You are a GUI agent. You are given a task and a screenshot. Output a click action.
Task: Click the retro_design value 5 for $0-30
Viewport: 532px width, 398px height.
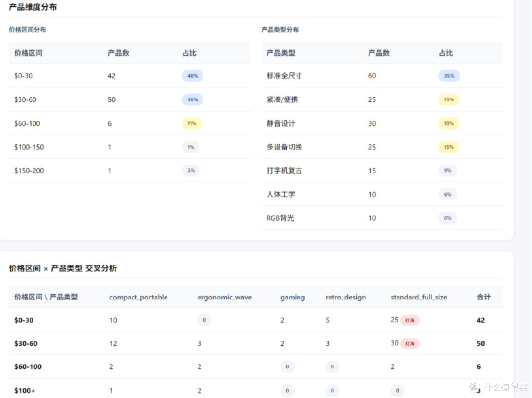pos(328,320)
